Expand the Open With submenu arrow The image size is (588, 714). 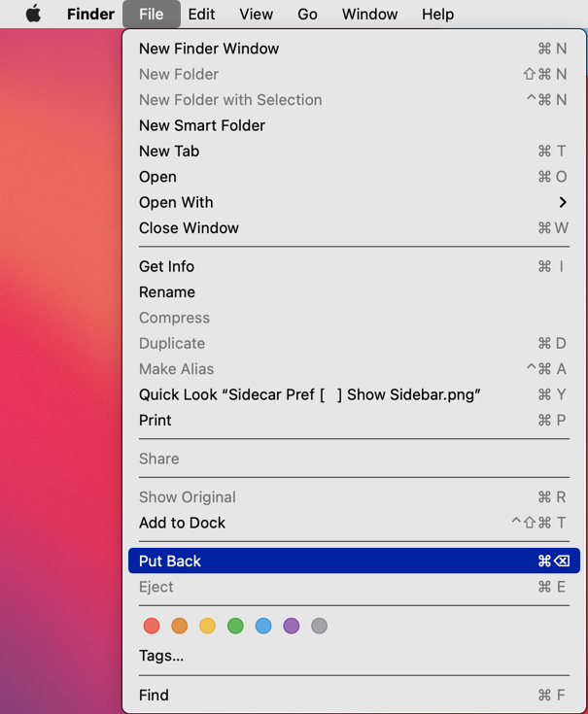tap(563, 202)
